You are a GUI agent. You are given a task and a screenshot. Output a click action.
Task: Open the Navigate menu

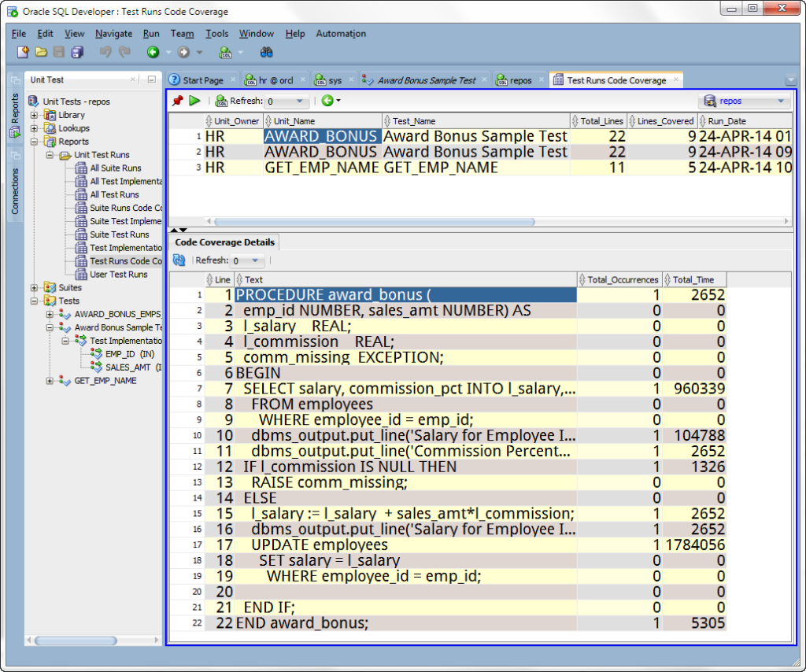[113, 34]
